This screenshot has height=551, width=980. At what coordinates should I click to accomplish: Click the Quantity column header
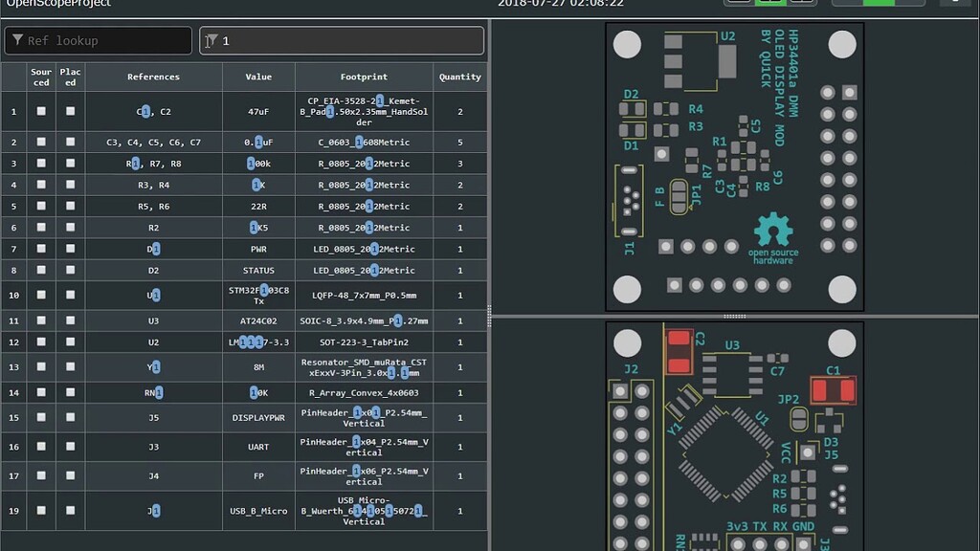click(459, 77)
